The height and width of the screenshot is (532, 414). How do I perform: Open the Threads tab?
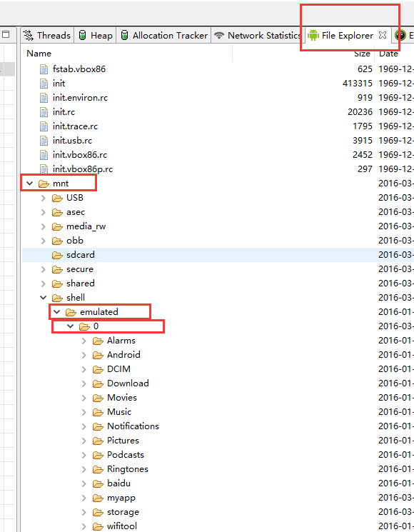[x=47, y=35]
